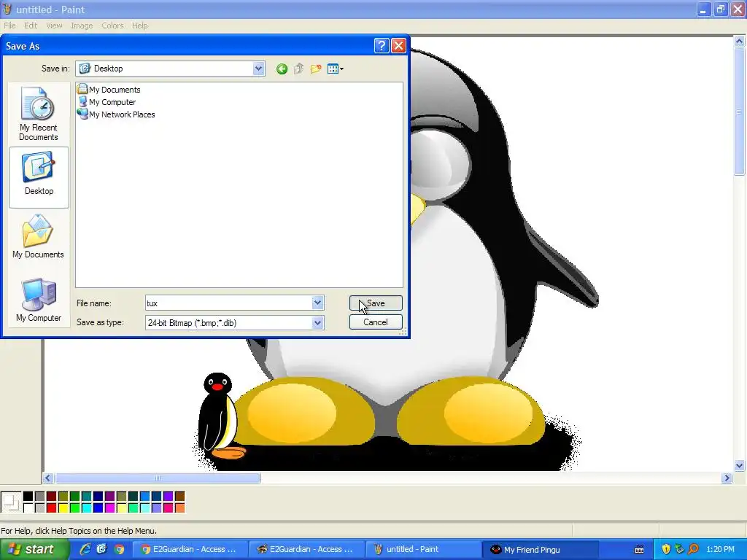Pick the cyan color swatch
This screenshot has height=560, width=747.
[x=86, y=508]
